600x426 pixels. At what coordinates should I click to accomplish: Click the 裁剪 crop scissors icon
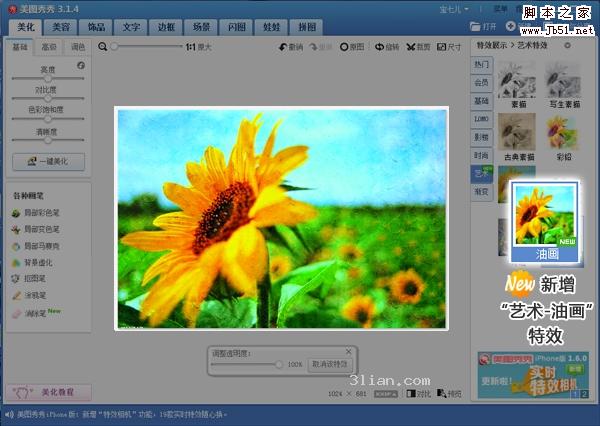point(411,47)
